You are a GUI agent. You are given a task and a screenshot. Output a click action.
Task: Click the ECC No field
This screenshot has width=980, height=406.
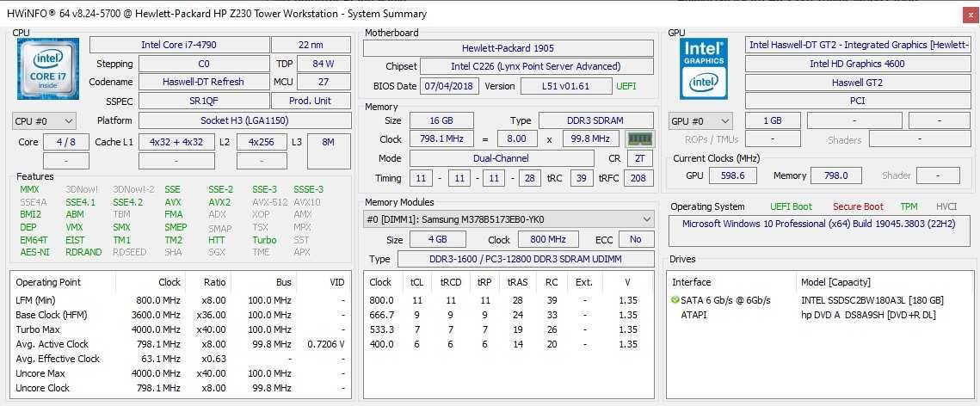(x=636, y=239)
